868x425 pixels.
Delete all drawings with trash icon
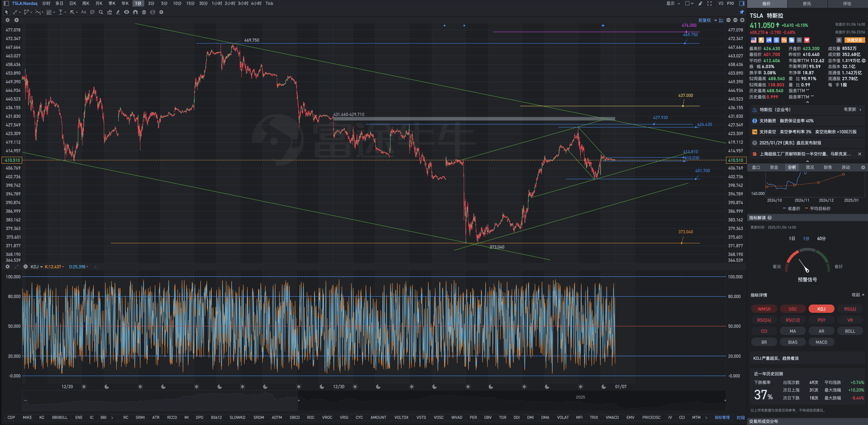pyautogui.click(x=144, y=12)
